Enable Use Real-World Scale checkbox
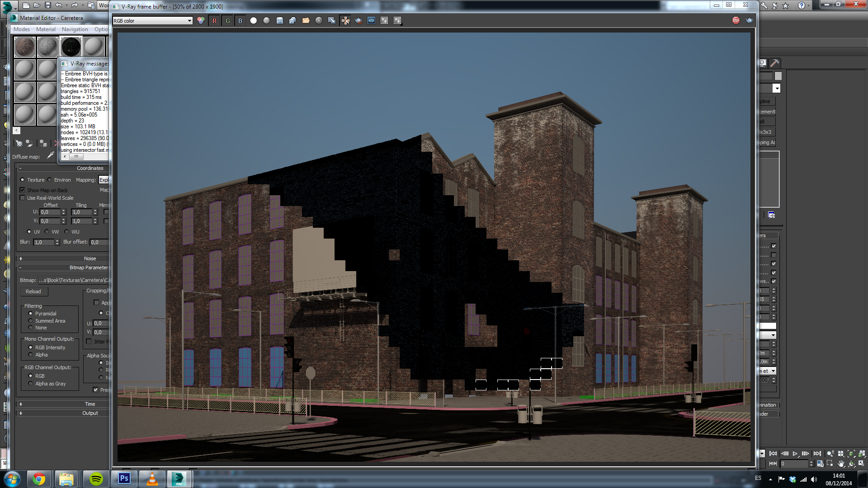The image size is (868, 488). click(23, 198)
